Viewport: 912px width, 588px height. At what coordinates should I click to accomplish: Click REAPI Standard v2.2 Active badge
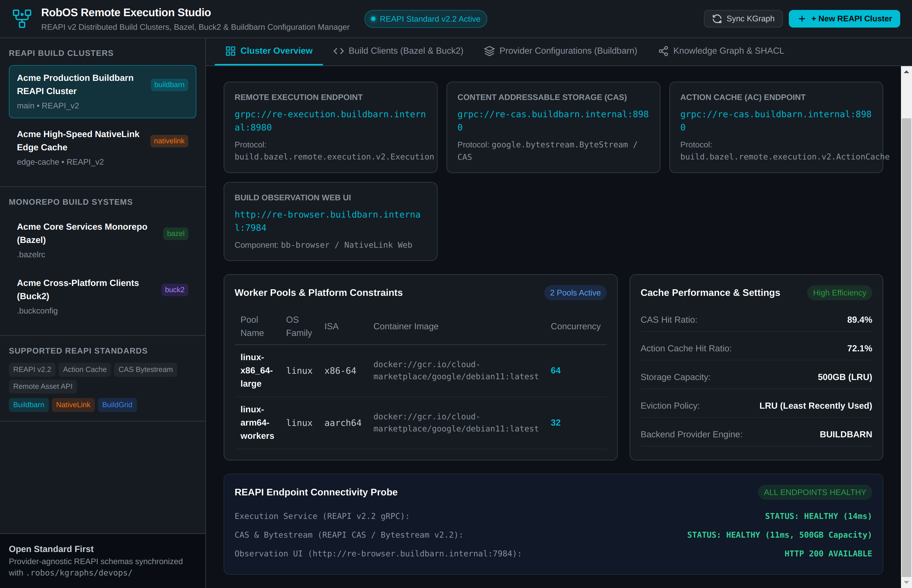(x=425, y=19)
